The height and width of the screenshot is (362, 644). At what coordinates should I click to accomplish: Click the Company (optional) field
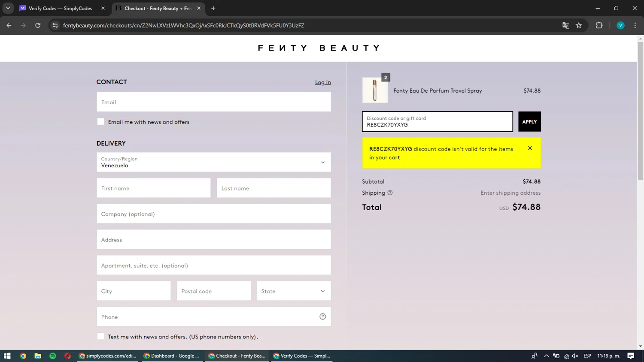click(214, 214)
